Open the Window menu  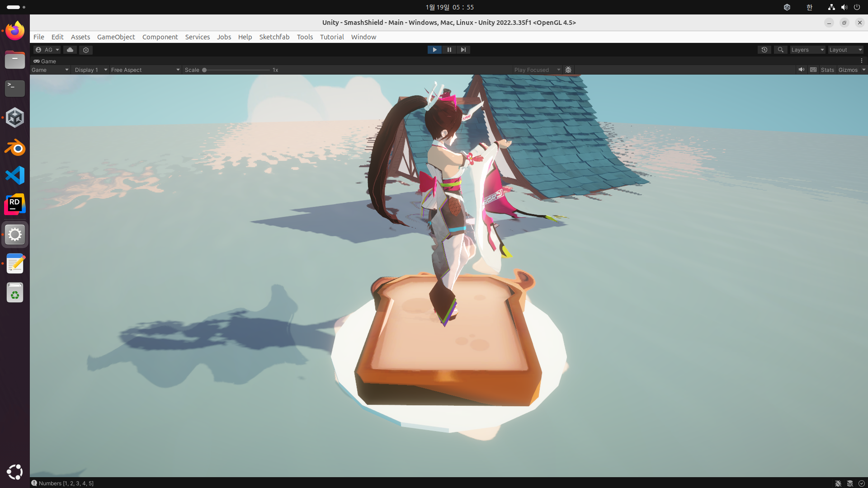tap(363, 37)
